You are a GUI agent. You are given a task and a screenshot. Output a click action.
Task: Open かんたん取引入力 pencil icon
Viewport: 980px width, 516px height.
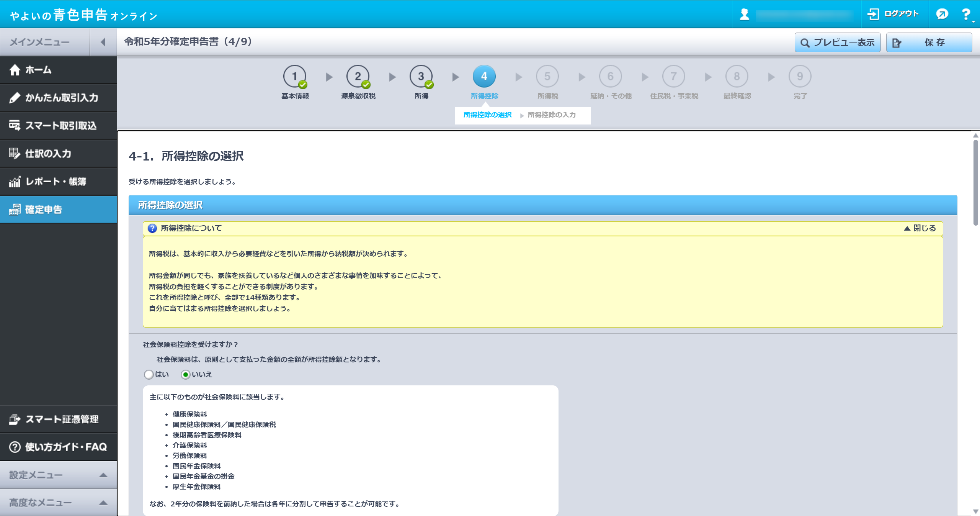point(15,98)
